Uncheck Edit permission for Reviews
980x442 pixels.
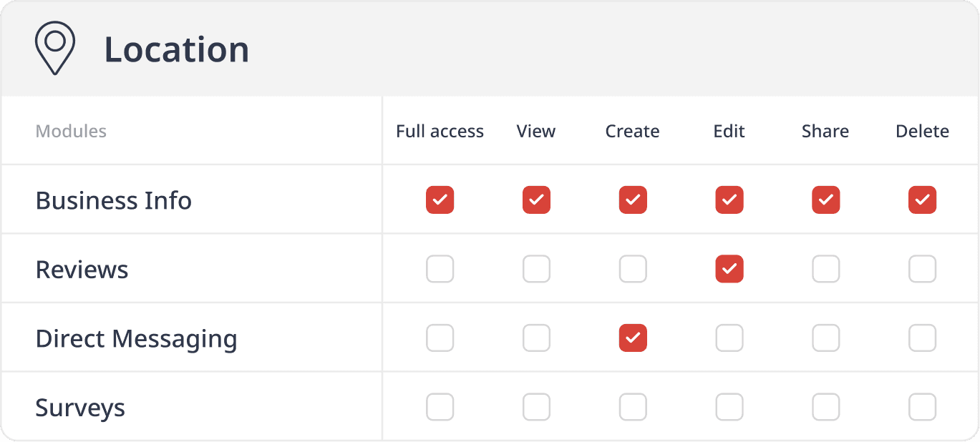tap(729, 270)
